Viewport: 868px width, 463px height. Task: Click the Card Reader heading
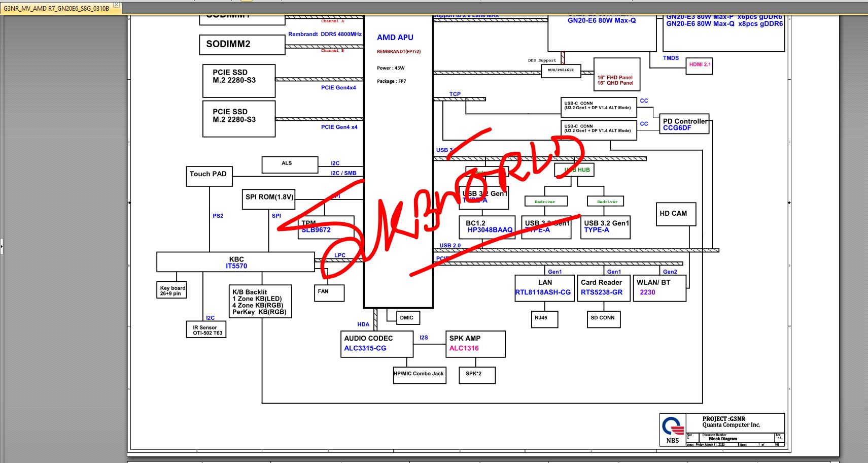tap(601, 282)
